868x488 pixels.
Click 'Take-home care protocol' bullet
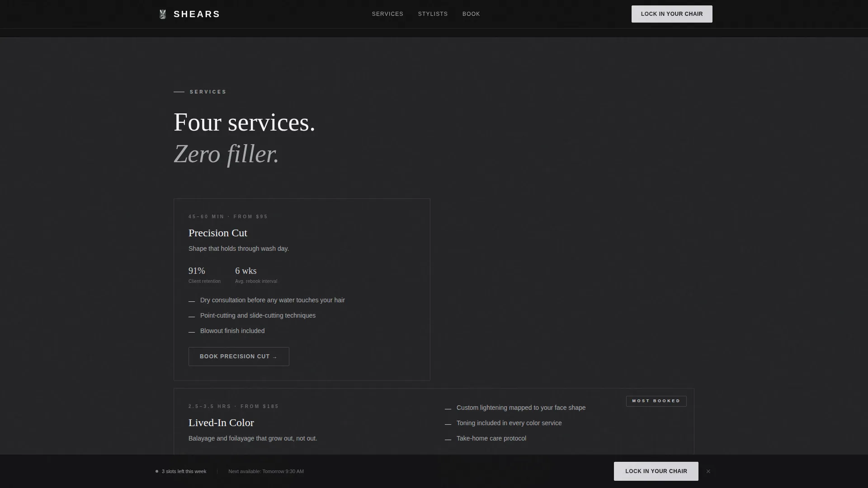tap(491, 438)
